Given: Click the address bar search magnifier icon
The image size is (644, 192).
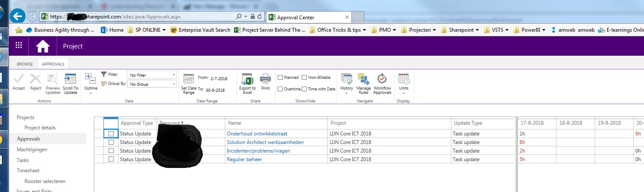Looking at the screenshot, I should pyautogui.click(x=239, y=17).
